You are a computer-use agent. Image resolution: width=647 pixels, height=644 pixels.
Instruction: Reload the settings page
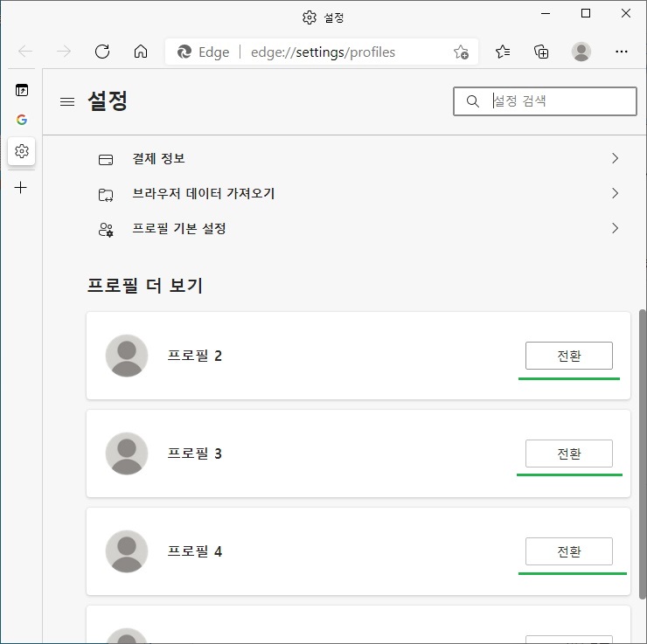tap(102, 52)
